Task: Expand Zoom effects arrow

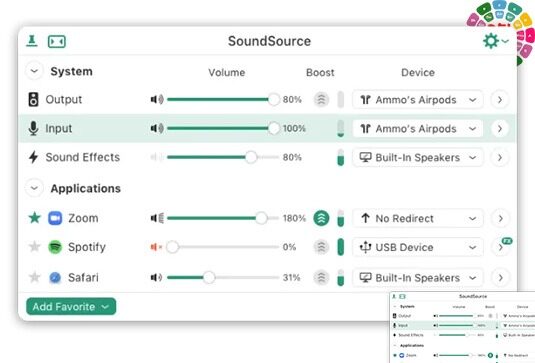Action: pyautogui.click(x=500, y=218)
